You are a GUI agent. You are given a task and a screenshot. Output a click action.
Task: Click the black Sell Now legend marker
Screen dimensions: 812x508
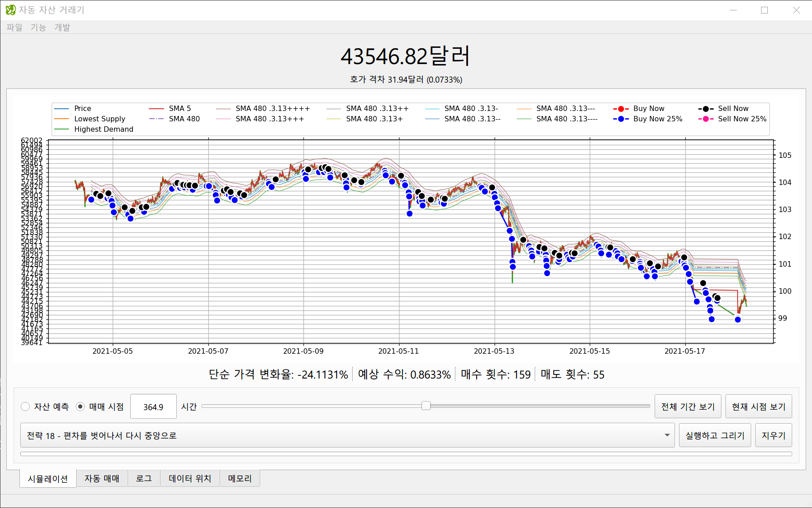pyautogui.click(x=706, y=109)
